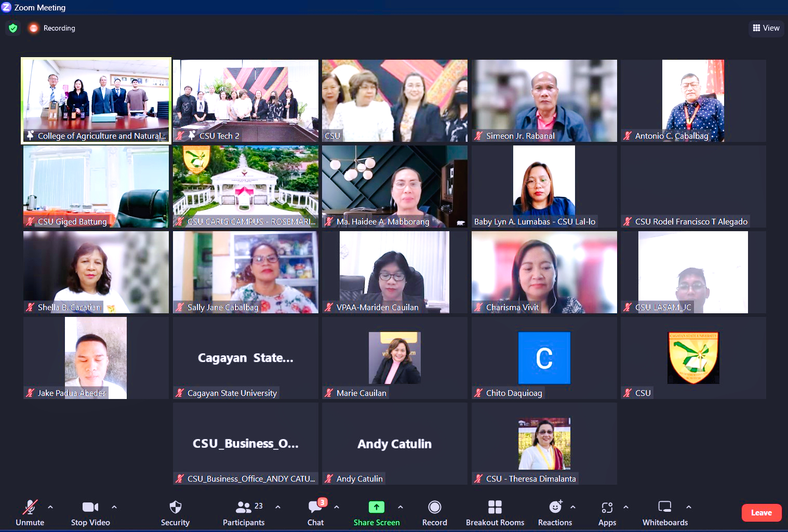The height and width of the screenshot is (532, 788).
Task: Select CSU_Business_Office_ANDY CATU tile
Action: pos(246,444)
